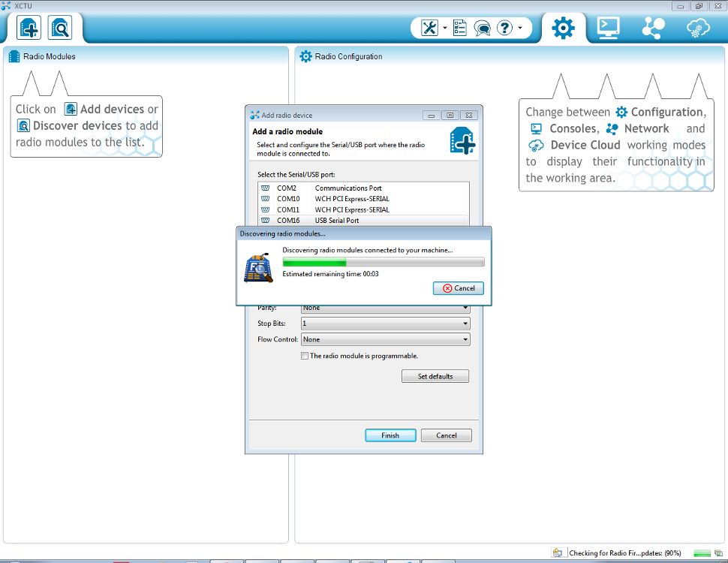Click Estimated remaining time text
This screenshot has width=728, height=563.
(x=330, y=274)
